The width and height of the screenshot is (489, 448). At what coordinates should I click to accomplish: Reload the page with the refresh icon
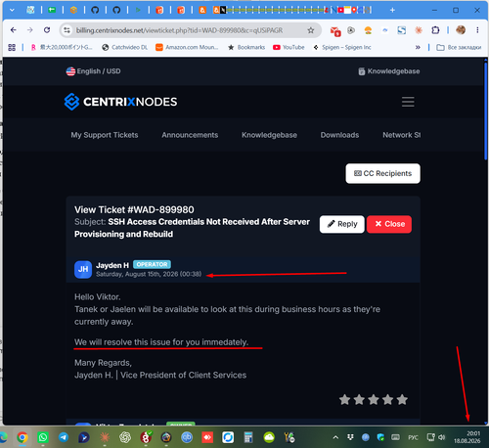coord(47,30)
